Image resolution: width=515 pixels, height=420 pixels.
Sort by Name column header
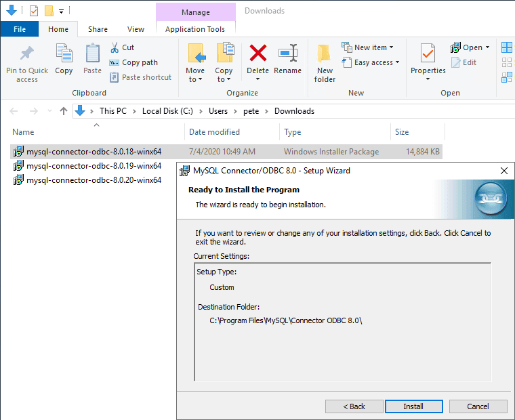tap(23, 132)
